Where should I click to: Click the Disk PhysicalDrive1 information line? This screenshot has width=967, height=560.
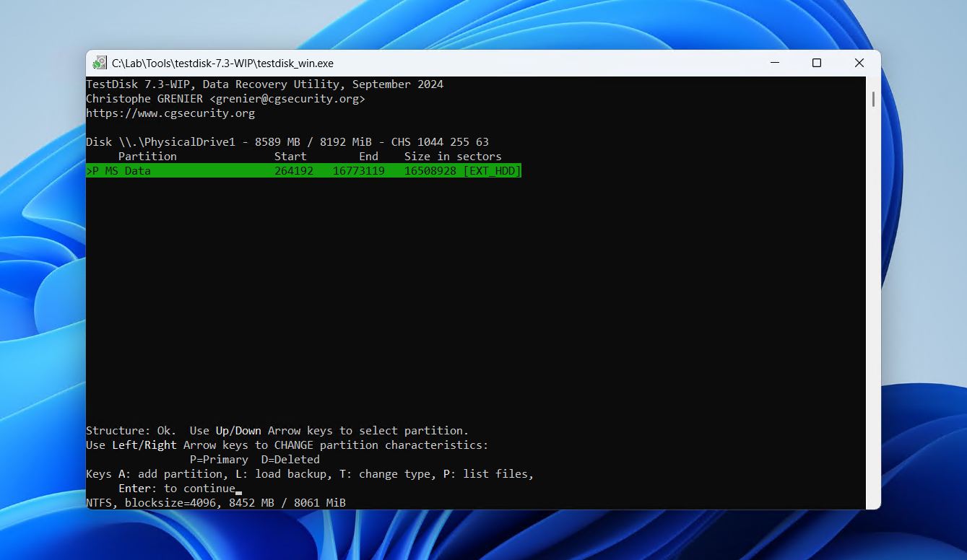(x=287, y=141)
